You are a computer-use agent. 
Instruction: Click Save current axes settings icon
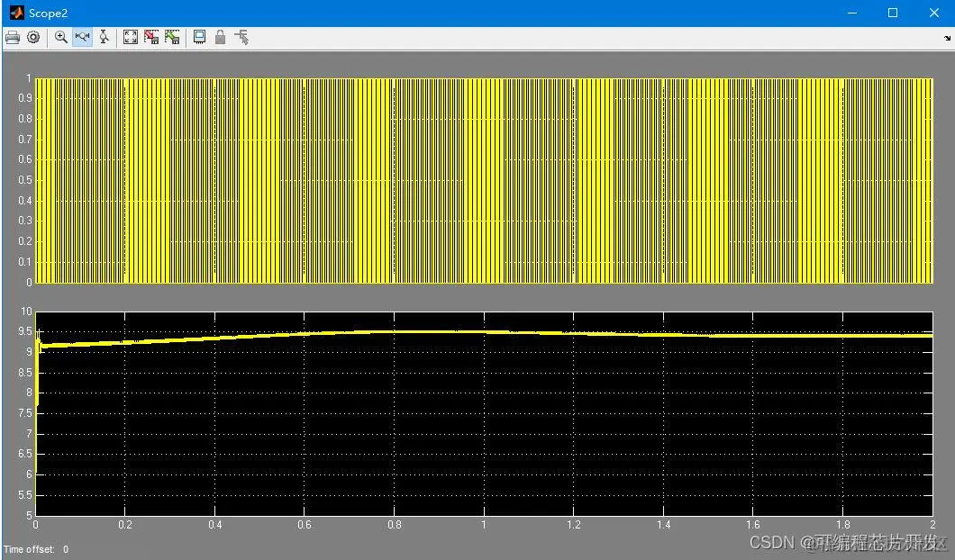click(151, 37)
